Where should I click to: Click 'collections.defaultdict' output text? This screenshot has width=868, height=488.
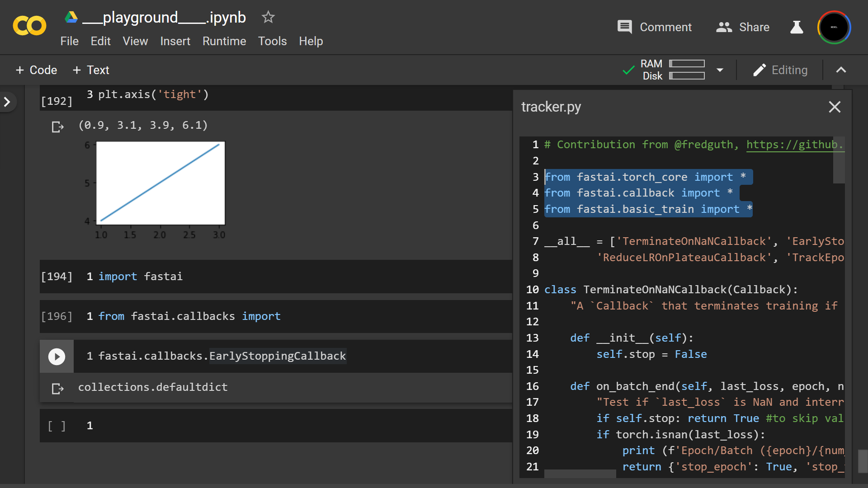click(153, 387)
